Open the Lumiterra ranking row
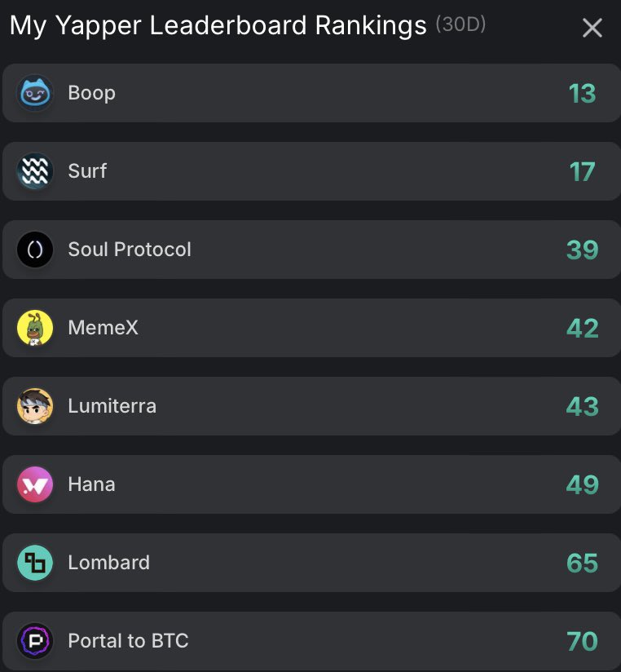The width and height of the screenshot is (621, 672). (312, 406)
